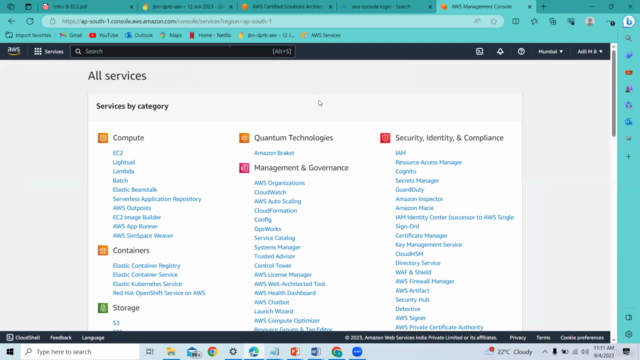This screenshot has width=640, height=360.
Task: Click the Security, Identity, & Compliance icon
Action: pos(385,138)
